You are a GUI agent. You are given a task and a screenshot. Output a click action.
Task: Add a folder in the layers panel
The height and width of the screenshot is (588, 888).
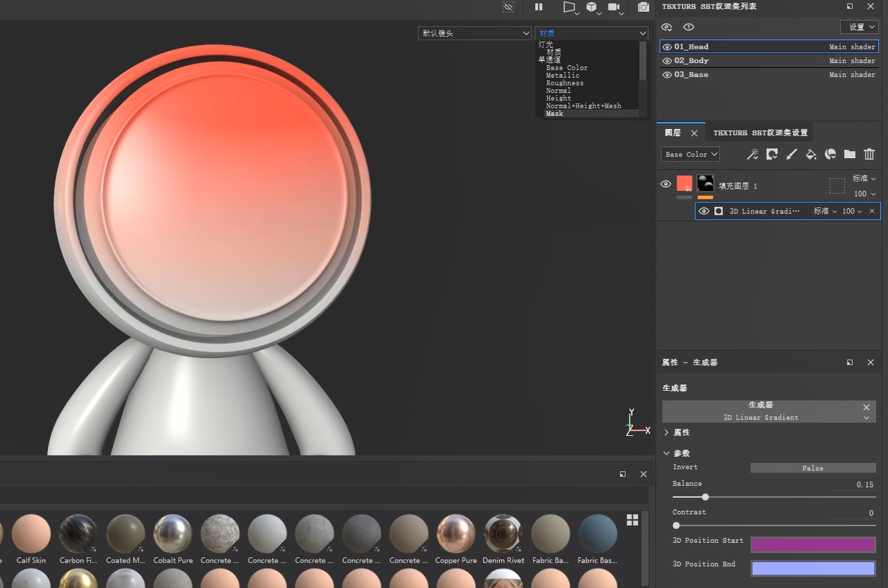[850, 154]
